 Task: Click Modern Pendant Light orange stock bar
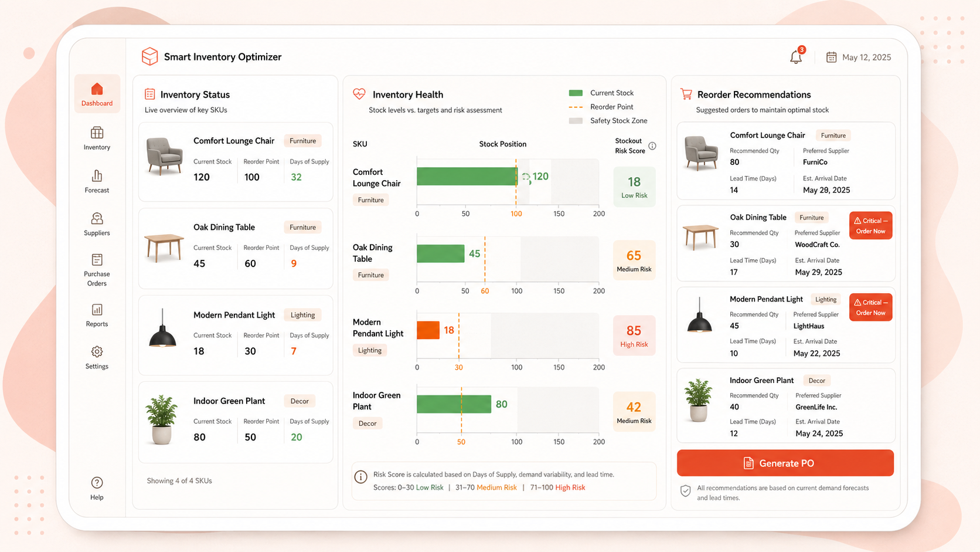point(428,330)
